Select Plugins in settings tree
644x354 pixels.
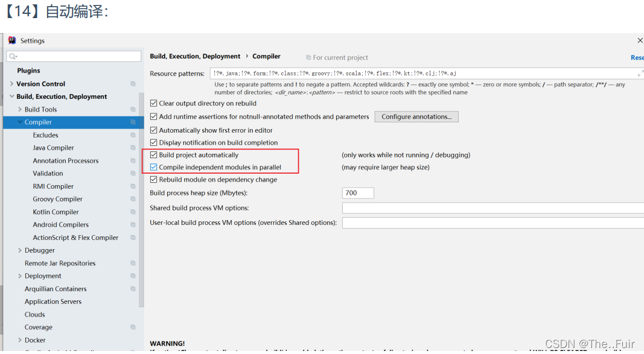click(x=28, y=71)
